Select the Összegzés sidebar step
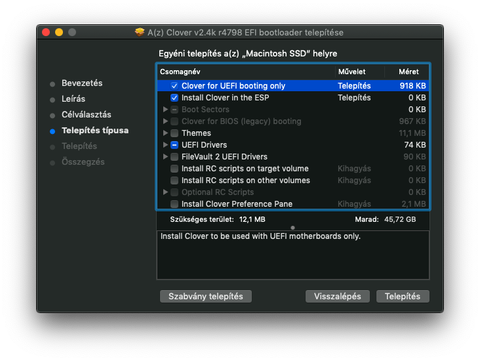 coord(83,162)
